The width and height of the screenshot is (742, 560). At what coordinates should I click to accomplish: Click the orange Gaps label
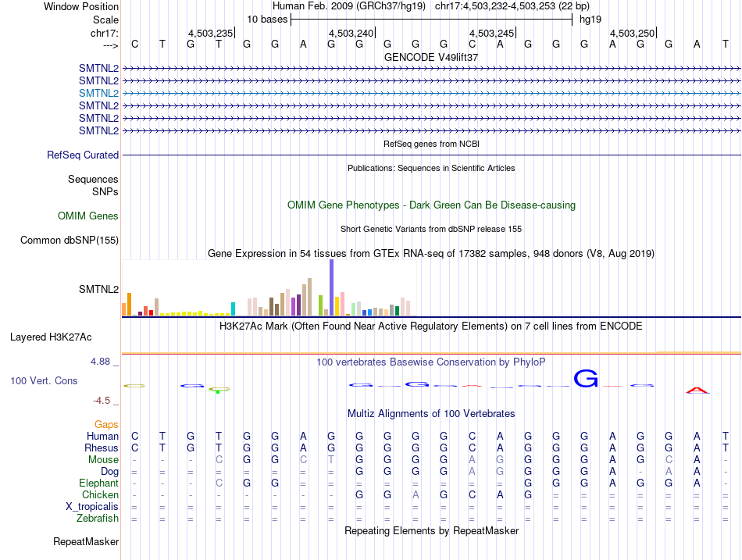106,425
